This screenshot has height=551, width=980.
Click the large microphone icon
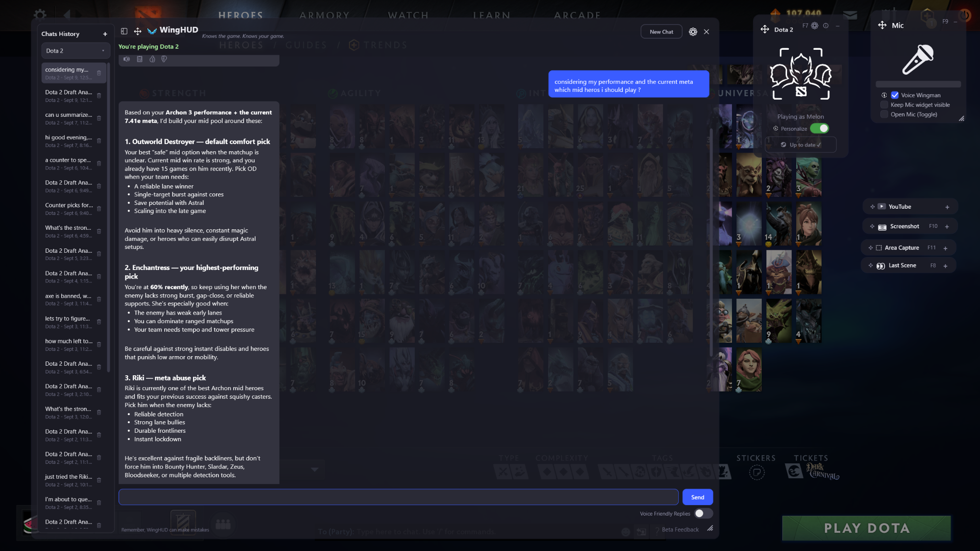click(x=918, y=59)
